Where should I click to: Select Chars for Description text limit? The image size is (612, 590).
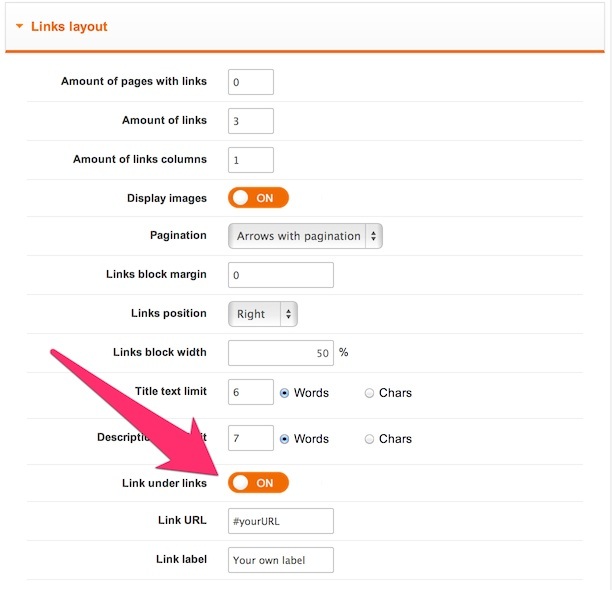coord(370,439)
